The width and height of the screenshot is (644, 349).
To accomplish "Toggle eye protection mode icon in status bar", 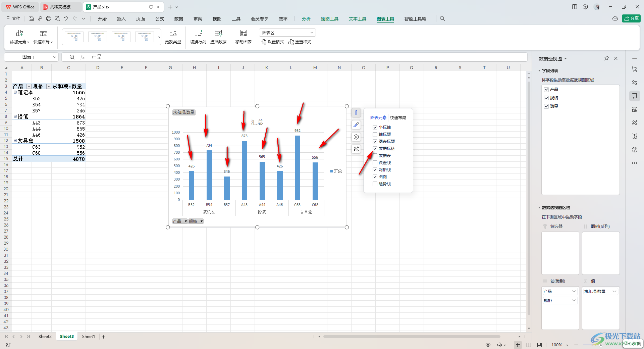I will (x=488, y=345).
